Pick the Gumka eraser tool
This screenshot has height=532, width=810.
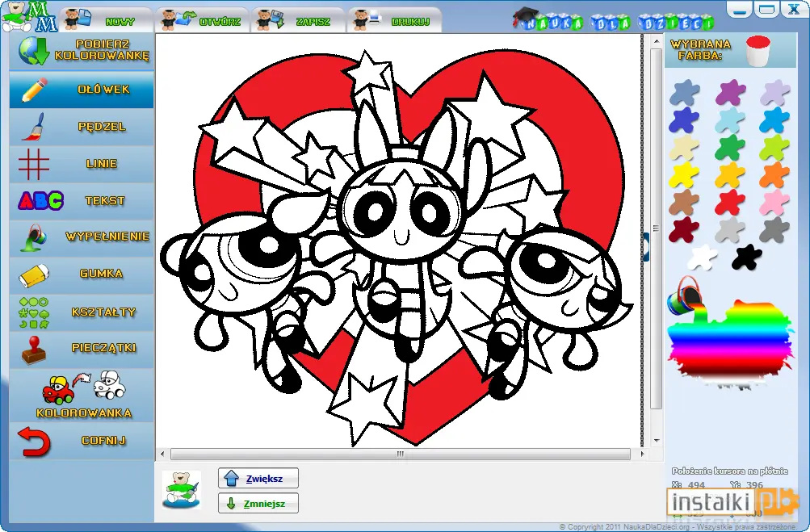pyautogui.click(x=82, y=274)
